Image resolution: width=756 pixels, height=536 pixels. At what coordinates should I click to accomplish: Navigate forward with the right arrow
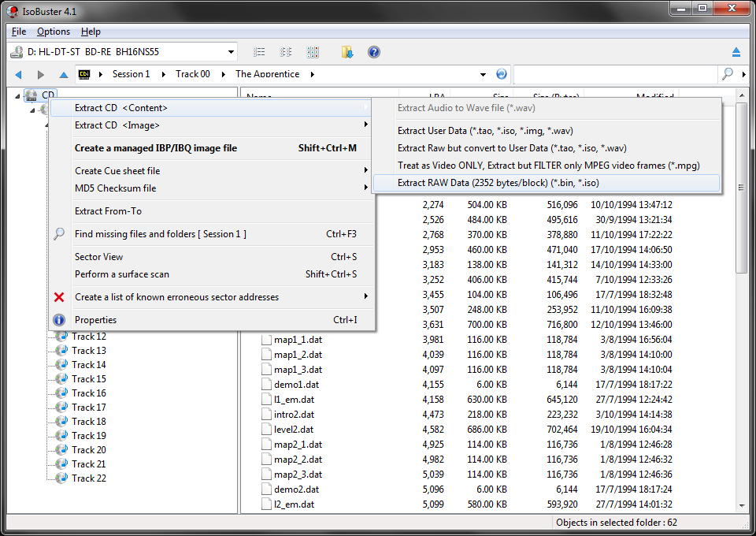pyautogui.click(x=41, y=74)
